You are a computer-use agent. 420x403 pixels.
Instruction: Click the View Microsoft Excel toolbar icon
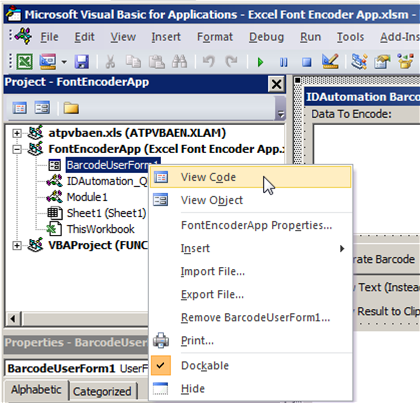pyautogui.click(x=25, y=62)
